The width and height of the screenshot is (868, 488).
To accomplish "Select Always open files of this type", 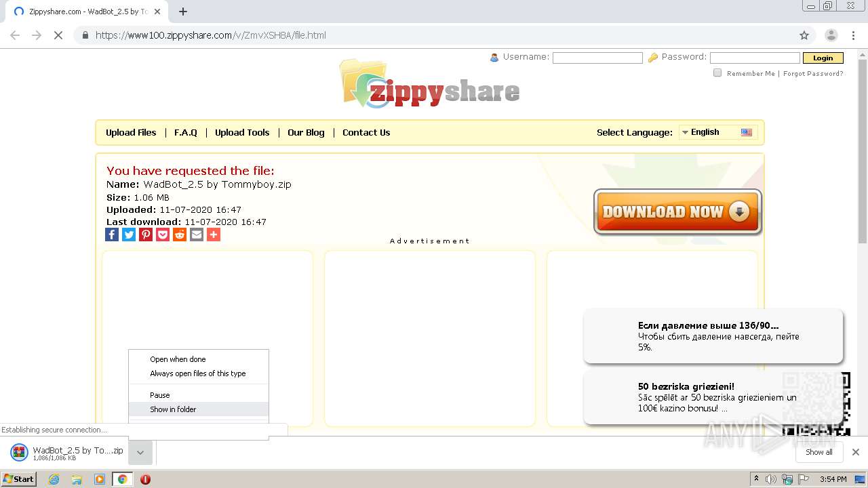I will 198,373.
